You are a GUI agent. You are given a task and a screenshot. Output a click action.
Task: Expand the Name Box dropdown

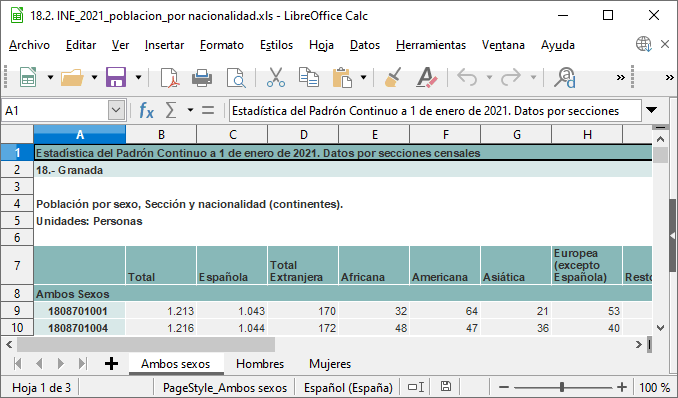click(116, 110)
